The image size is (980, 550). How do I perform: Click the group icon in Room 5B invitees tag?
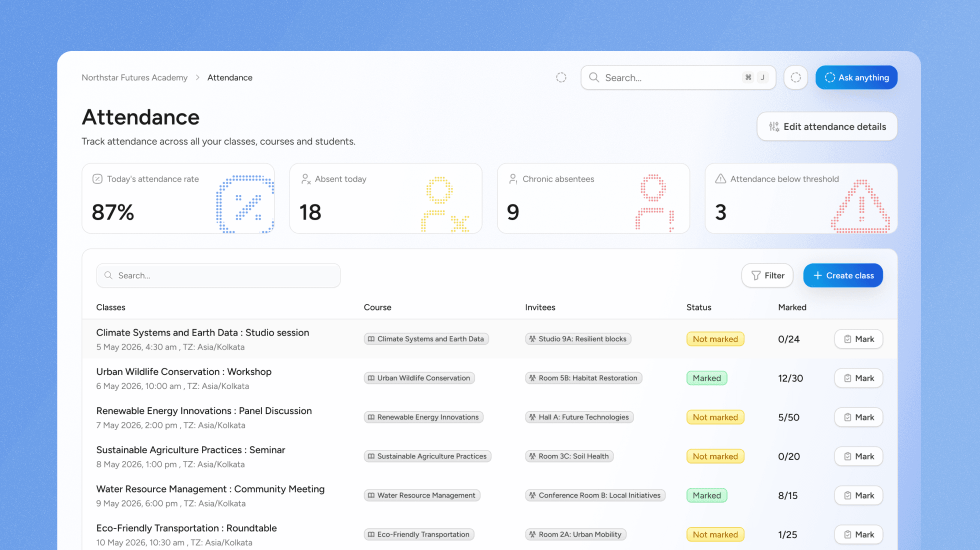[532, 378]
